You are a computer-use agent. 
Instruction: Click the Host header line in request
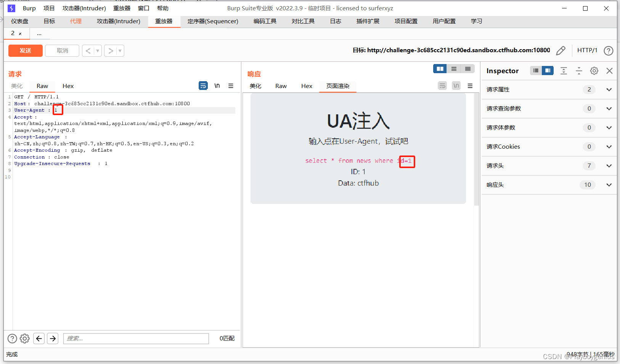click(102, 104)
